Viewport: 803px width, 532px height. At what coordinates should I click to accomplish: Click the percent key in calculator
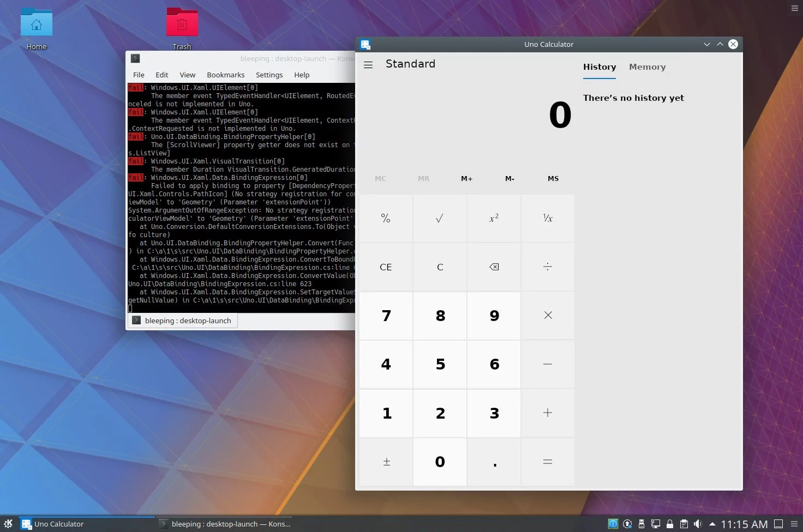click(386, 219)
